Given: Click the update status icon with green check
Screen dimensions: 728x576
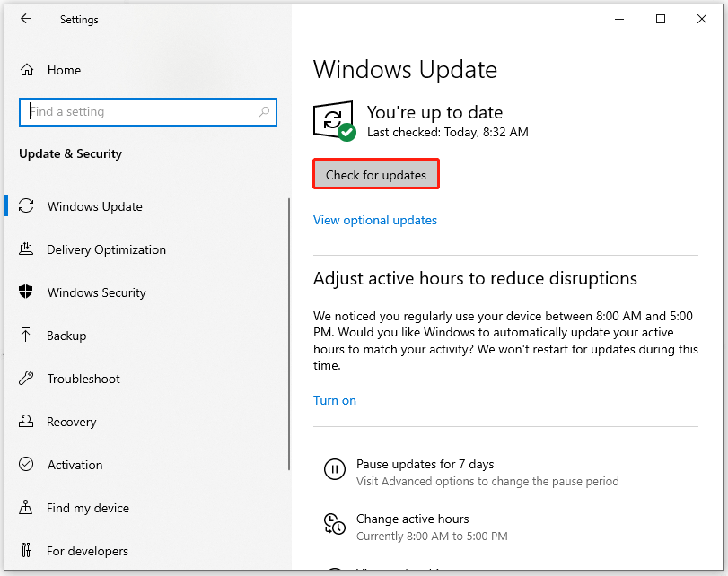Looking at the screenshot, I should pos(335,121).
